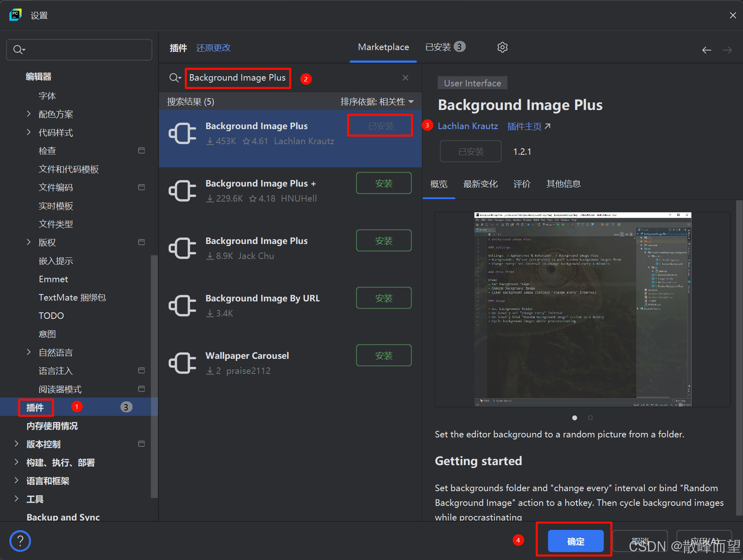743x560 pixels.
Task: Click project-level icon beside 版权
Action: (x=141, y=242)
